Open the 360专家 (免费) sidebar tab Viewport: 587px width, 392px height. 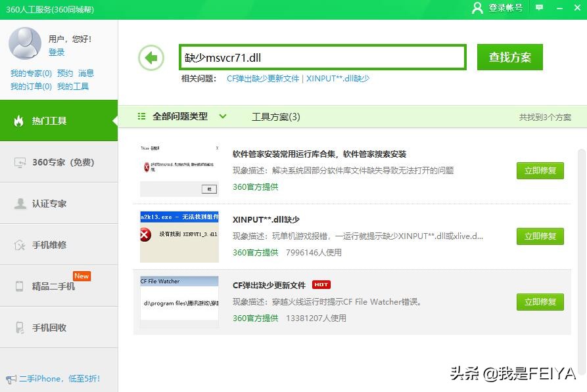coord(59,162)
